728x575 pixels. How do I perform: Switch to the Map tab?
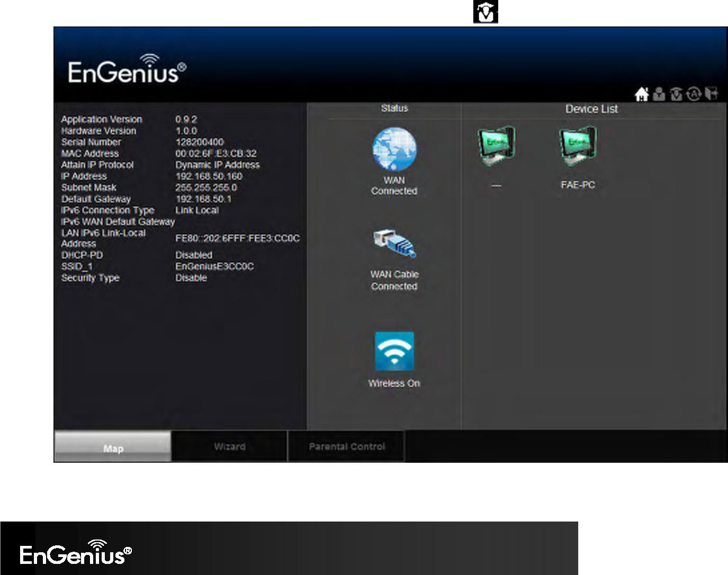tap(113, 446)
